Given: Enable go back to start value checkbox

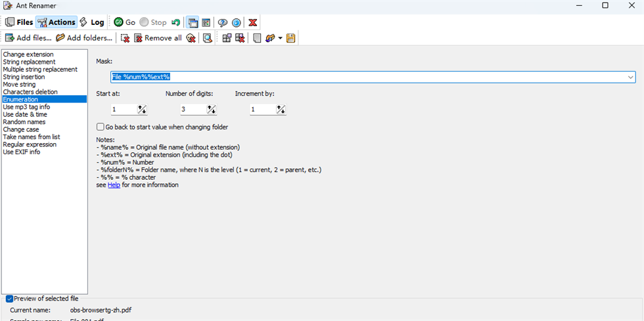Looking at the screenshot, I should click(101, 127).
